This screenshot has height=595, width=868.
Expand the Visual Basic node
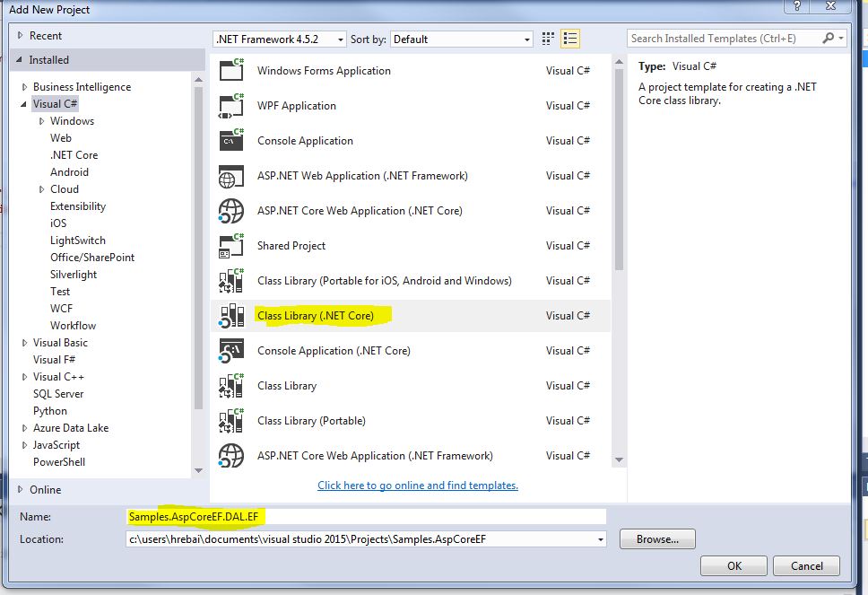[24, 343]
